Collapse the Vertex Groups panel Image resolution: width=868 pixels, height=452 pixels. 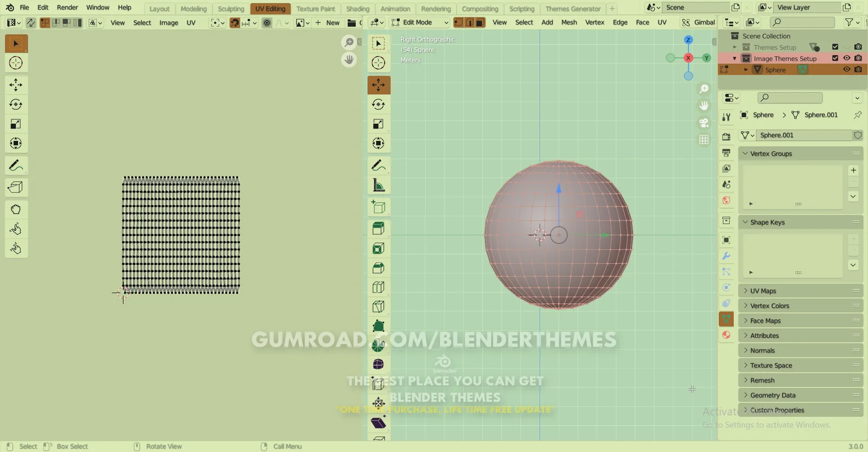[801, 153]
